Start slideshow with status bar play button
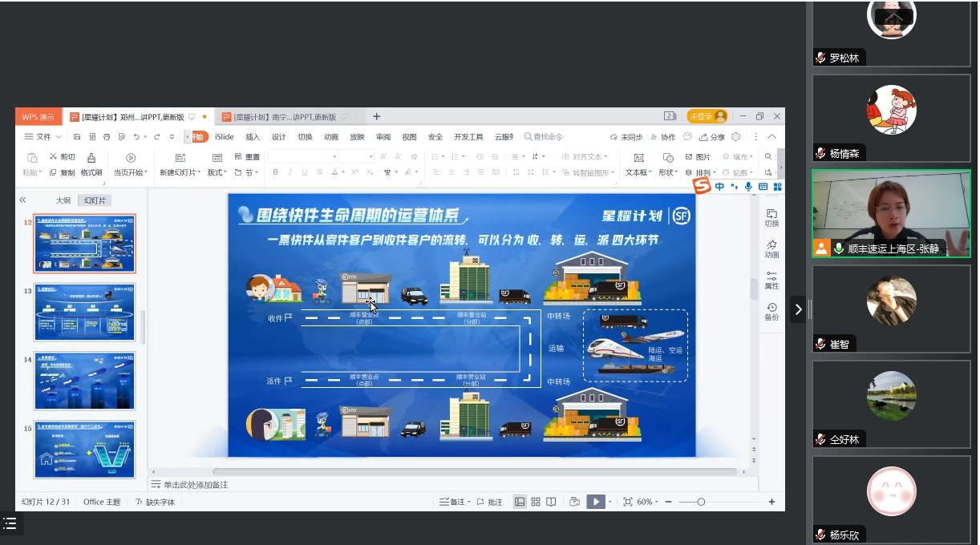This screenshot has height=545, width=980. click(595, 502)
